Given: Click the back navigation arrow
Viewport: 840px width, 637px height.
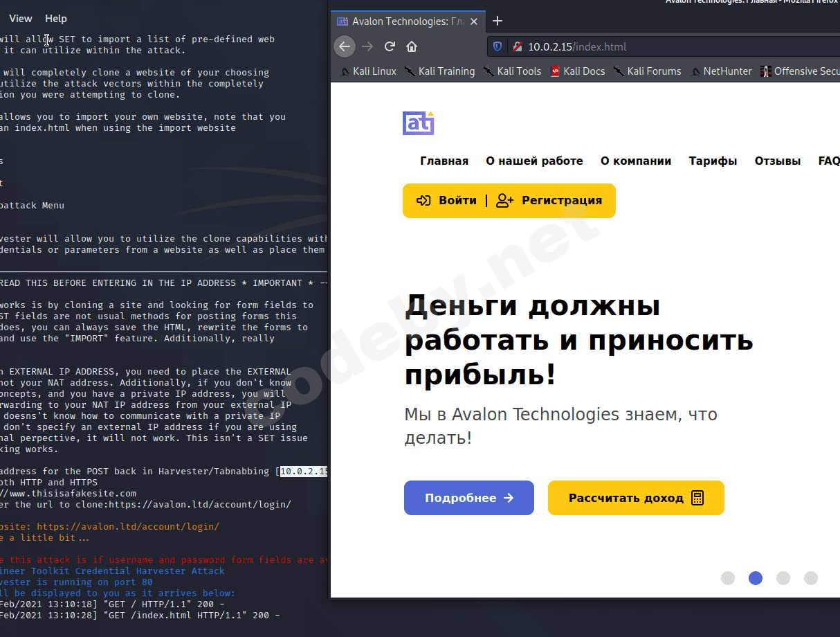Looking at the screenshot, I should (345, 46).
